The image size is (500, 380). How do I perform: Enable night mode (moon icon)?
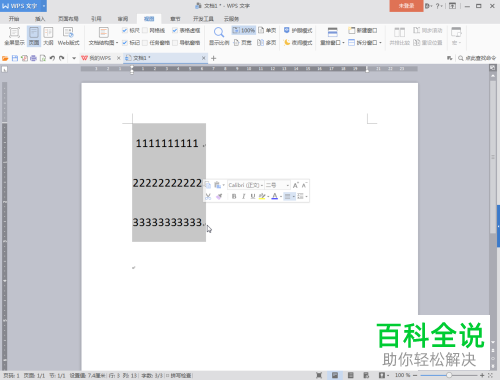[298, 43]
